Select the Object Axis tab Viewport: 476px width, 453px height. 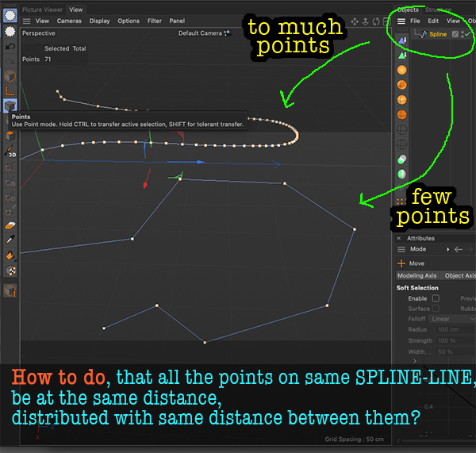pyautogui.click(x=459, y=275)
